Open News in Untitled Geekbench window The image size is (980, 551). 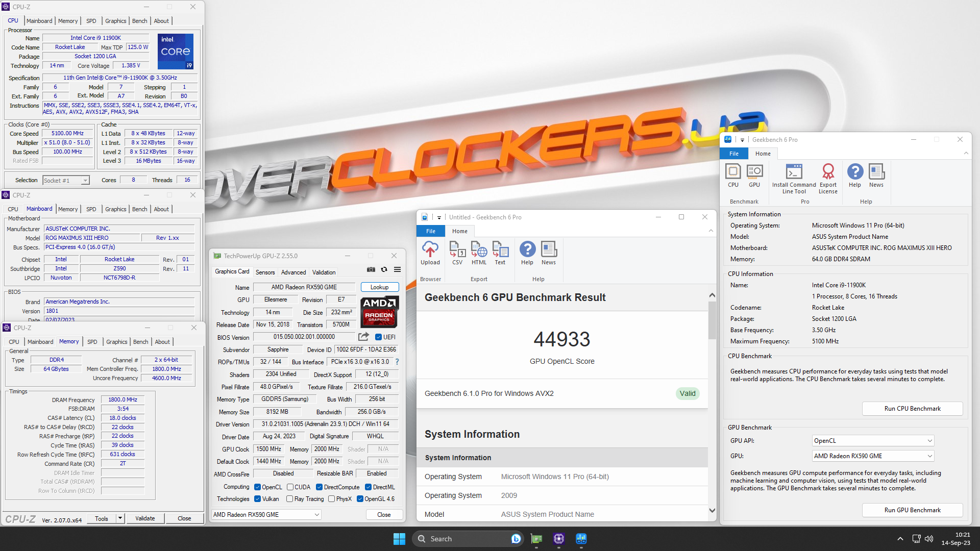coord(549,253)
